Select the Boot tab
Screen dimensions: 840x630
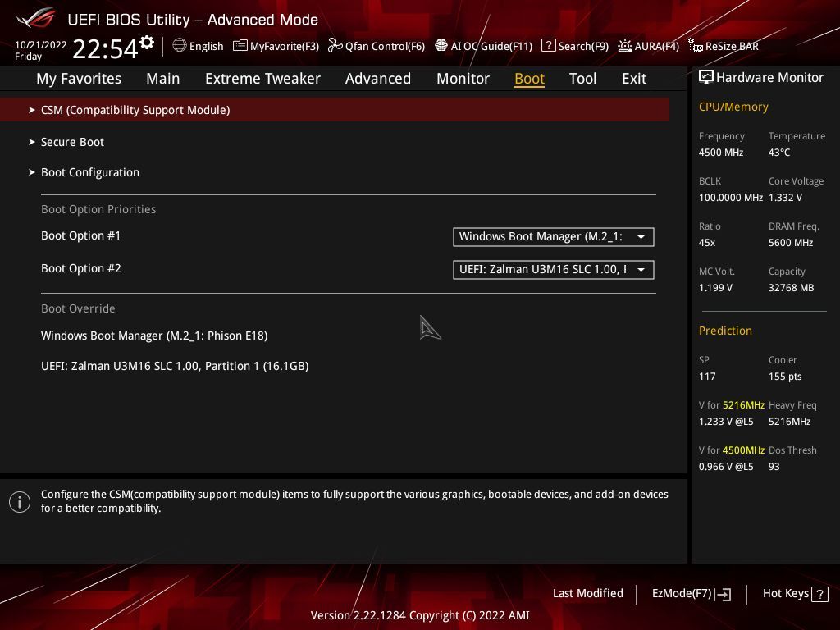tap(529, 79)
